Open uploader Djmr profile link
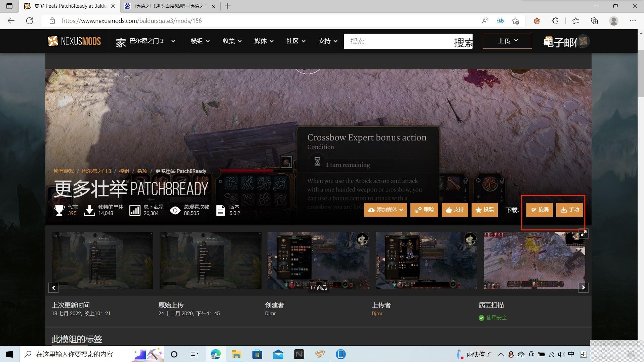 (x=377, y=314)
